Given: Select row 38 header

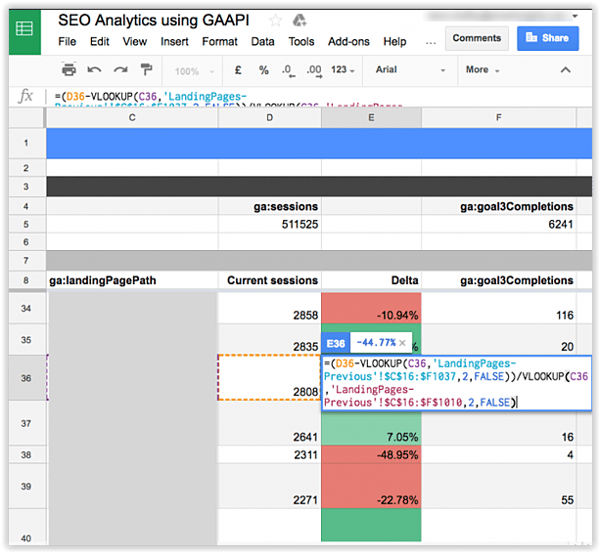Looking at the screenshot, I should pos(26,455).
